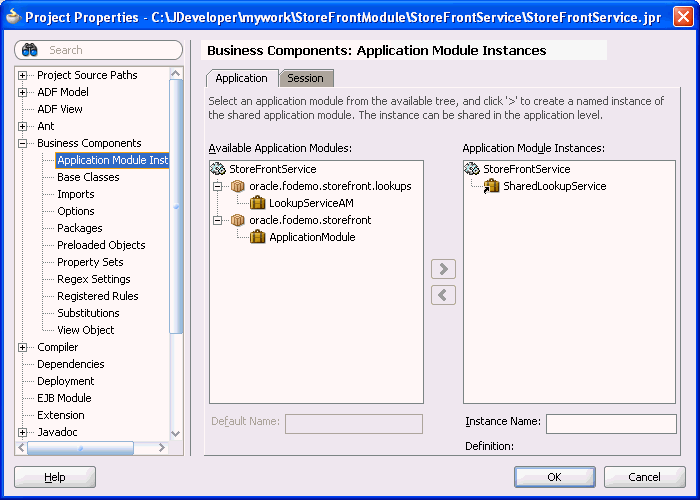
Task: Click the Instance Name input field
Action: pos(611,424)
